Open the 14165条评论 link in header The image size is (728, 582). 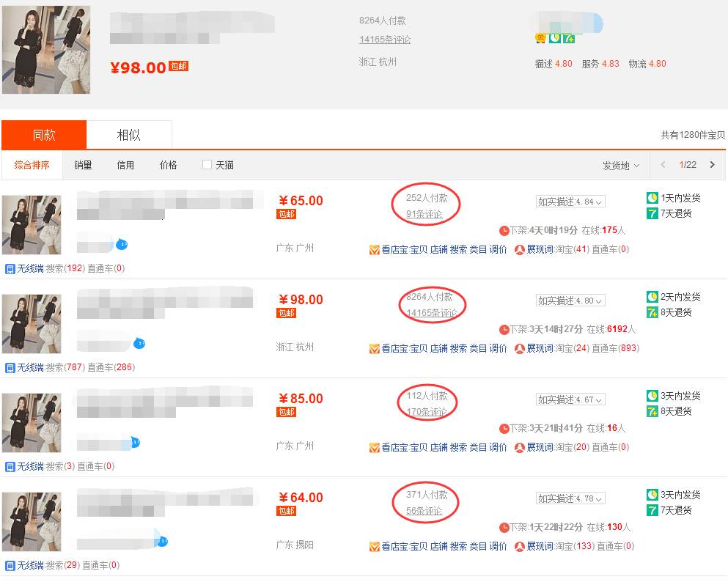(x=385, y=40)
